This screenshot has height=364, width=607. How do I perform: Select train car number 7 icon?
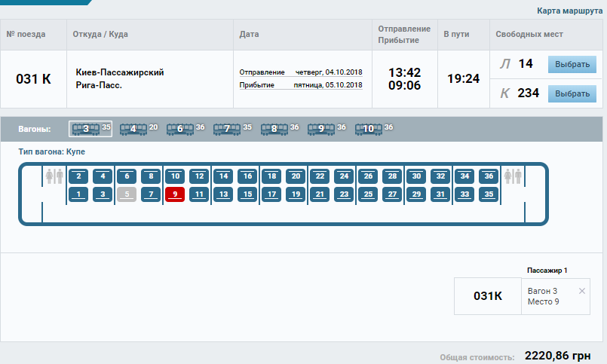coord(226,129)
